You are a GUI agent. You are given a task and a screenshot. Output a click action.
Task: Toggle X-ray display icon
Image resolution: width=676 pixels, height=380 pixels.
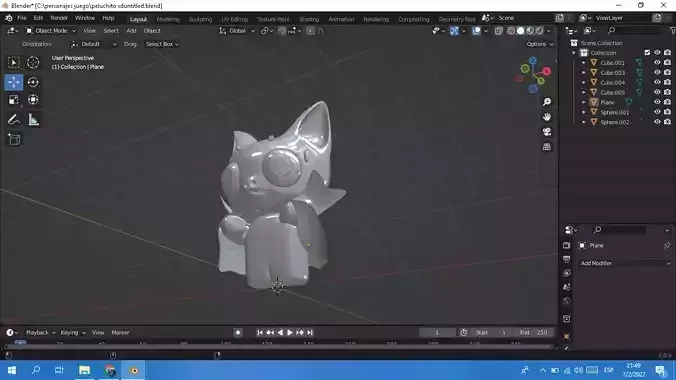tap(499, 31)
